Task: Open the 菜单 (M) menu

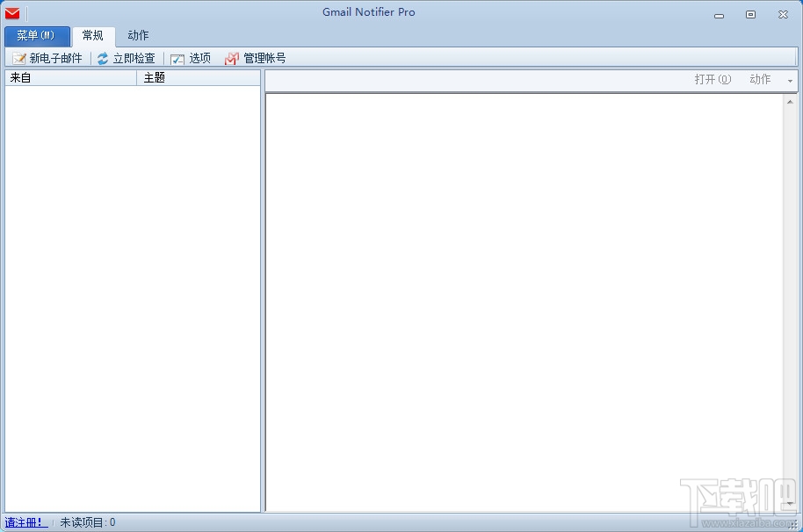Action: click(37, 36)
